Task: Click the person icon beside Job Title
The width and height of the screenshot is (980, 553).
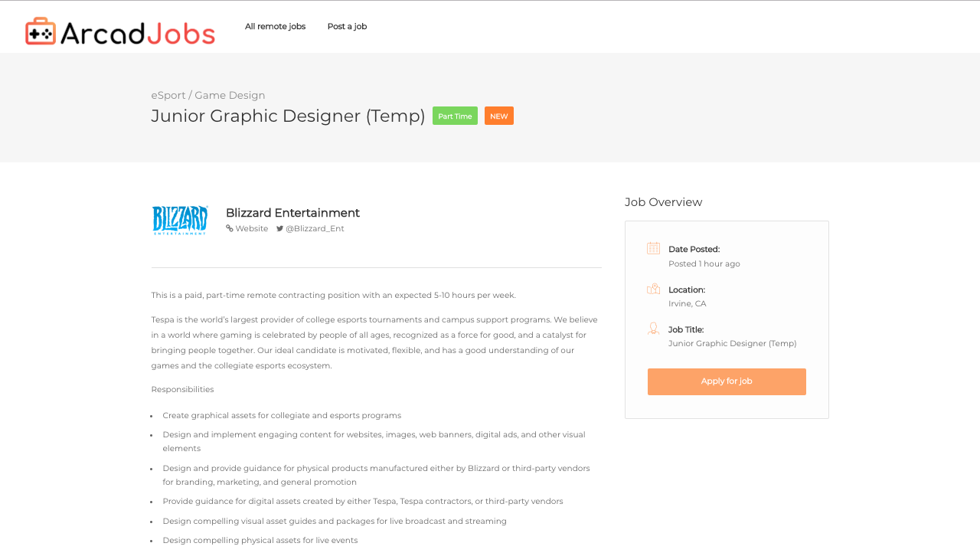Action: coord(652,329)
